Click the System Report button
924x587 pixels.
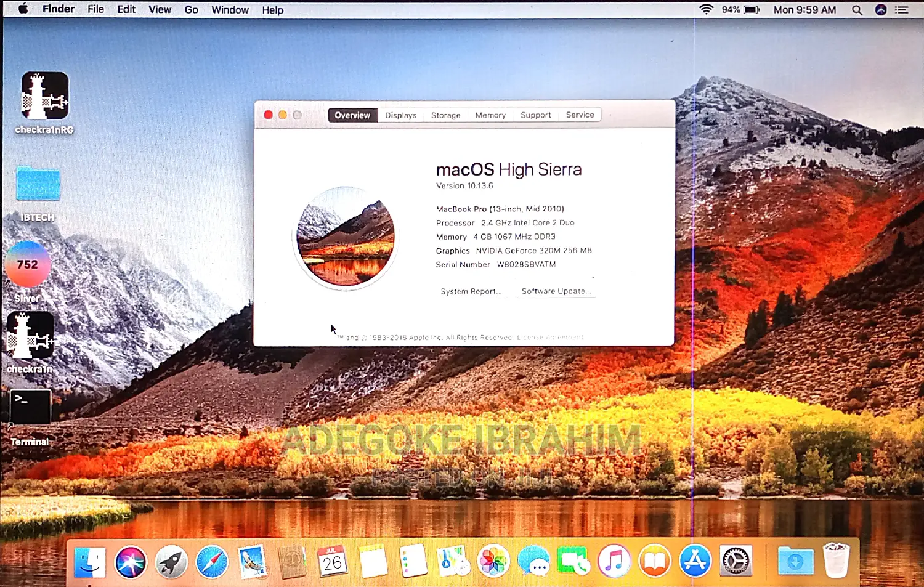coord(471,291)
